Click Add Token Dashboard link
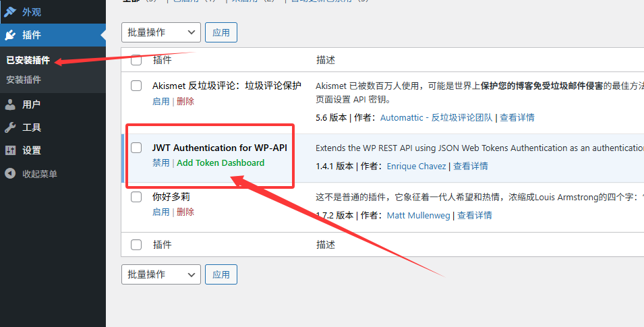The image size is (644, 327). tap(221, 163)
